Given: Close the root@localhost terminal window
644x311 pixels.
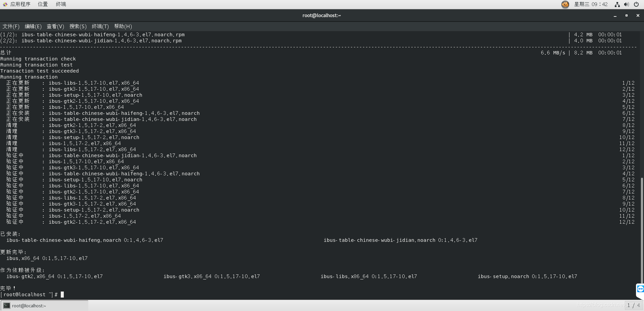Looking at the screenshot, I should pos(638,15).
